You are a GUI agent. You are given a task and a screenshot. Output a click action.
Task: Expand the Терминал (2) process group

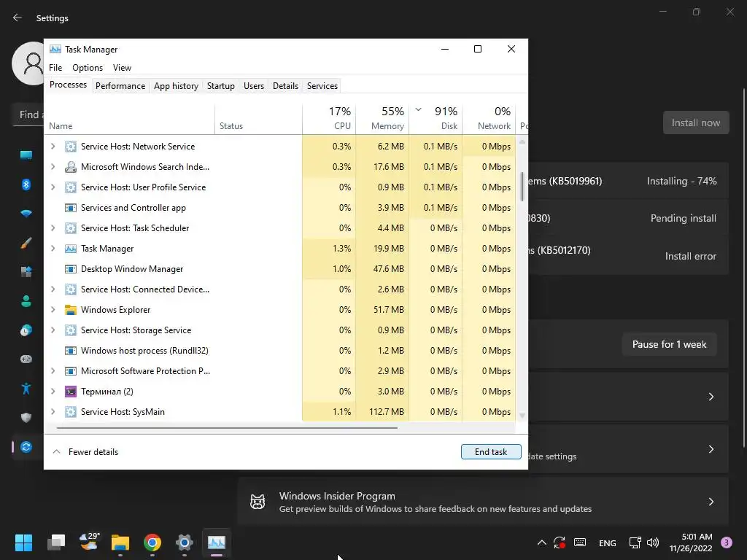(x=53, y=392)
